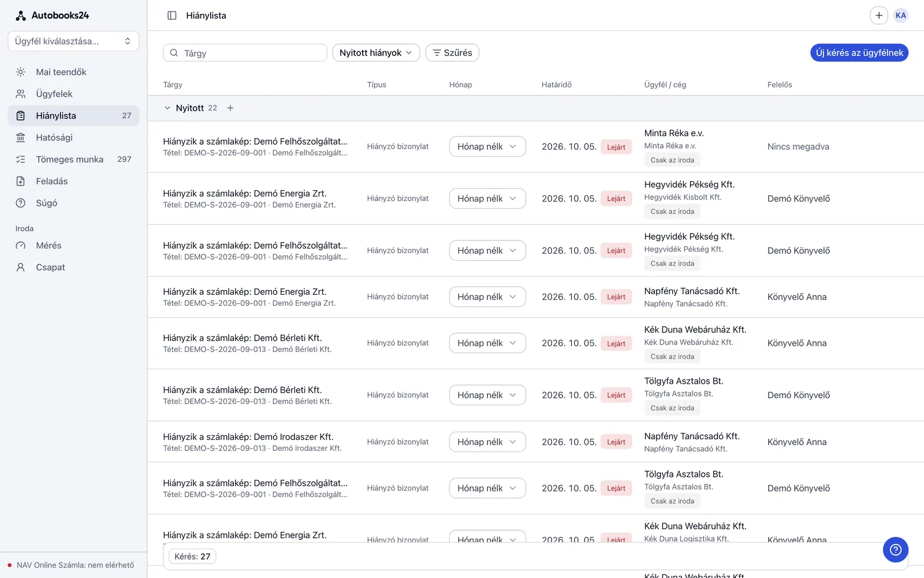Open Hónap nélk dropdown for Minta Réka row
The height and width of the screenshot is (578, 924).
(x=487, y=146)
